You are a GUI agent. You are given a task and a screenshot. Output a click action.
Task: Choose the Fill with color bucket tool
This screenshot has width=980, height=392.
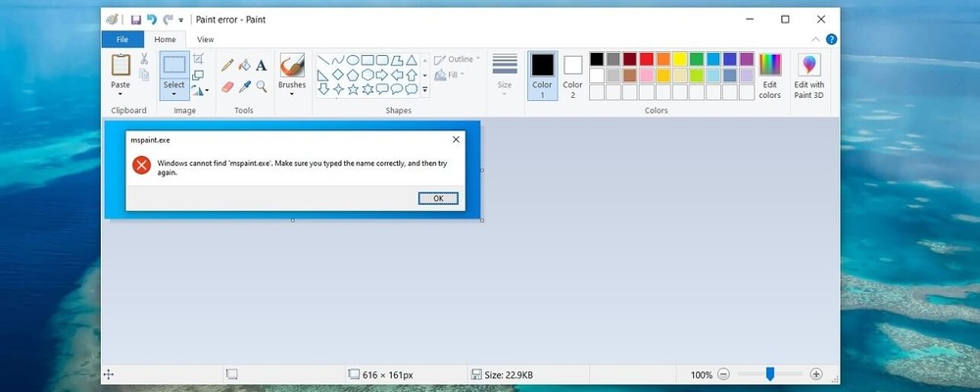click(x=244, y=65)
